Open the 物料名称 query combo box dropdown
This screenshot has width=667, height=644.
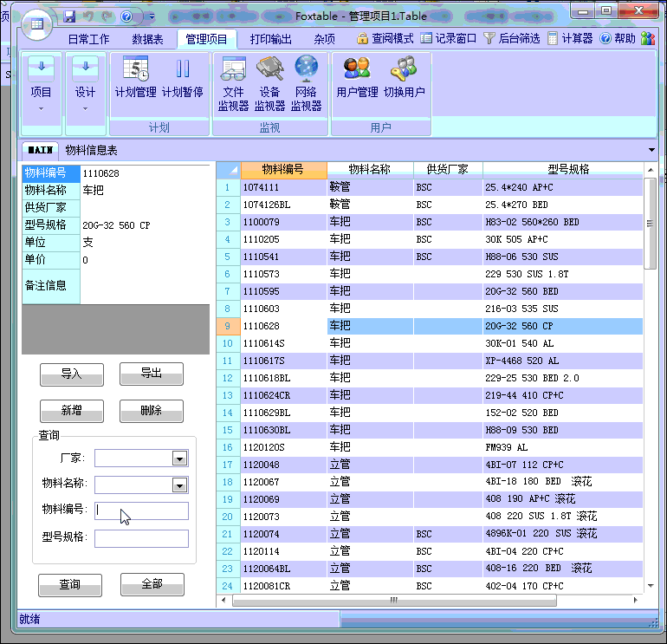pyautogui.click(x=179, y=485)
